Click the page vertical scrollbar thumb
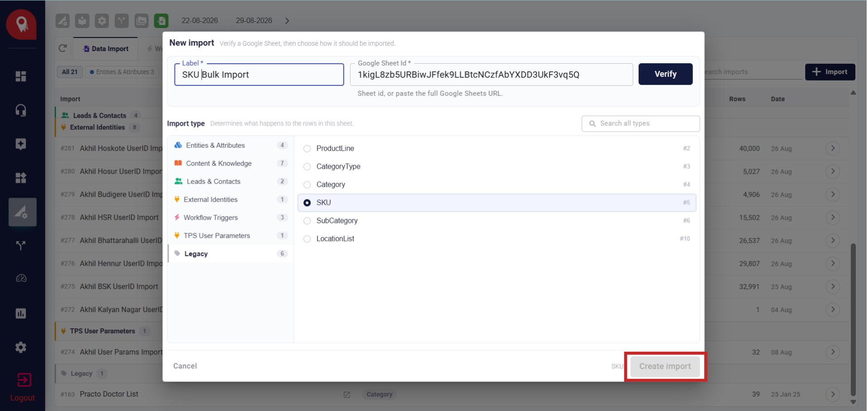The width and height of the screenshot is (868, 411). click(x=853, y=320)
